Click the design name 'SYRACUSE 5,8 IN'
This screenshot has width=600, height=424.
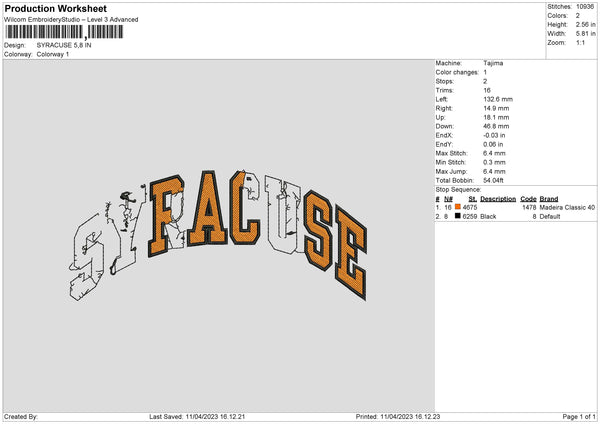tap(64, 45)
